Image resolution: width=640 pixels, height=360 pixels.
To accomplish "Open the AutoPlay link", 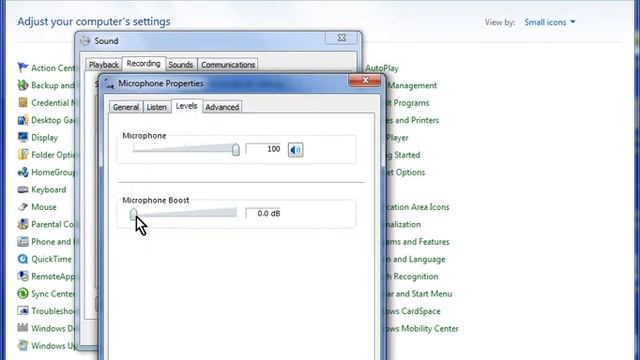I will click(382, 68).
